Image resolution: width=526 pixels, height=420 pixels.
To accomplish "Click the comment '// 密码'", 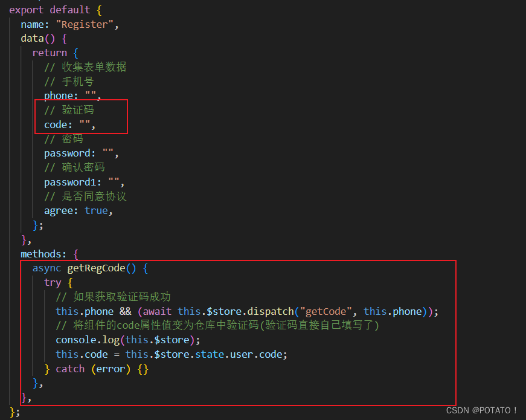I will coord(63,138).
